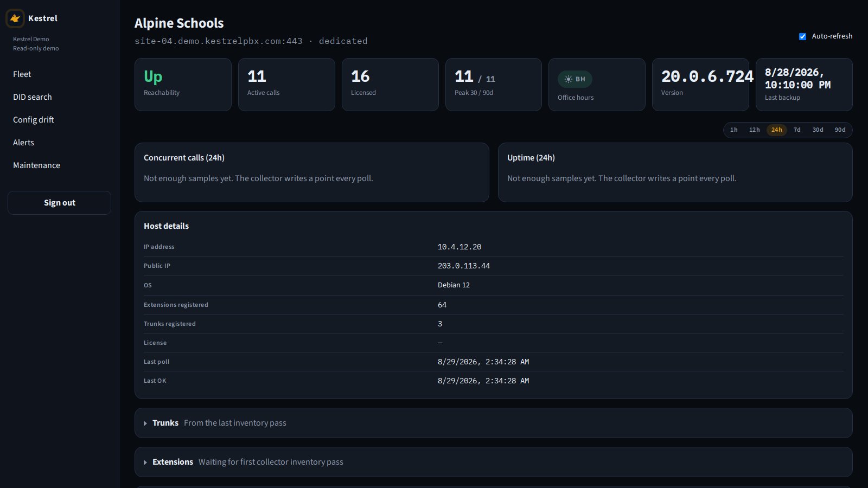Viewport: 868px width, 488px height.
Task: Go to Config drift
Action: click(34, 120)
